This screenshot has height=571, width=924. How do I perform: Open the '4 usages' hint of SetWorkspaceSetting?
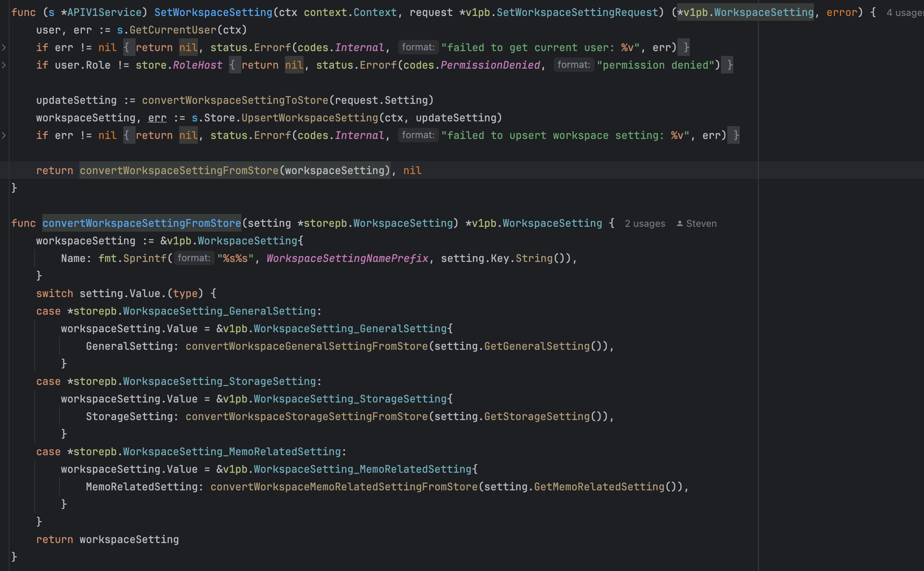905,13
